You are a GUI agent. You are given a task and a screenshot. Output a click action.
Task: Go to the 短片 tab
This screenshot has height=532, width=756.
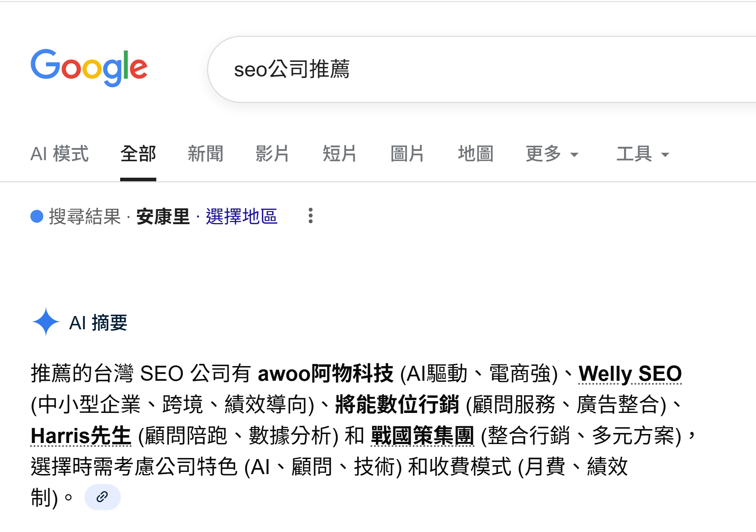pyautogui.click(x=340, y=154)
